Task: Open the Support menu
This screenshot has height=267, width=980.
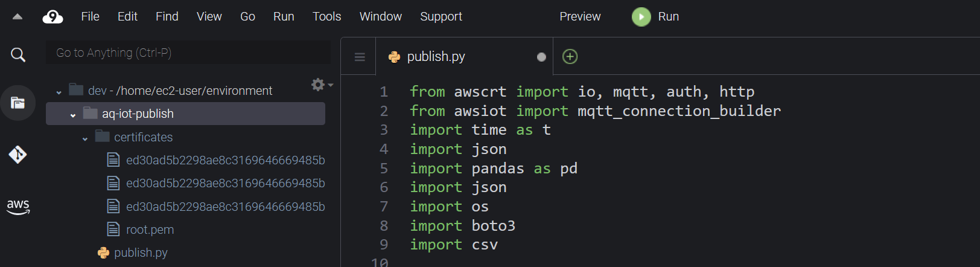Action: [x=441, y=17]
